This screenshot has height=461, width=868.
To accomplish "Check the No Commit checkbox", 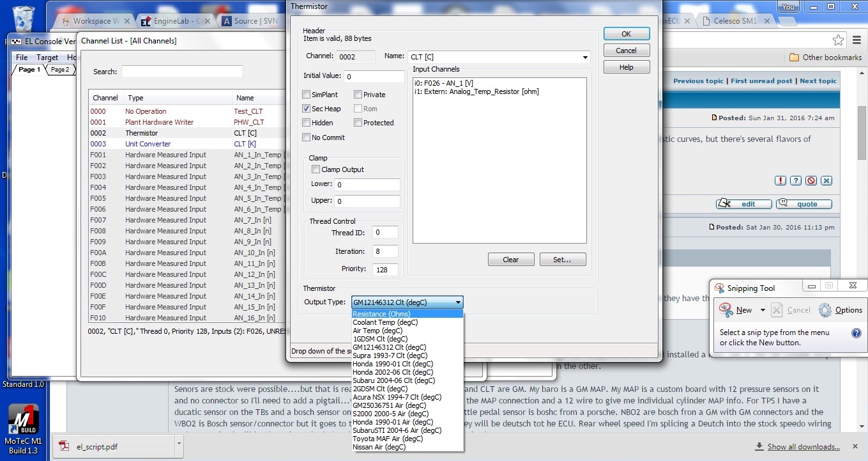I will pyautogui.click(x=307, y=137).
